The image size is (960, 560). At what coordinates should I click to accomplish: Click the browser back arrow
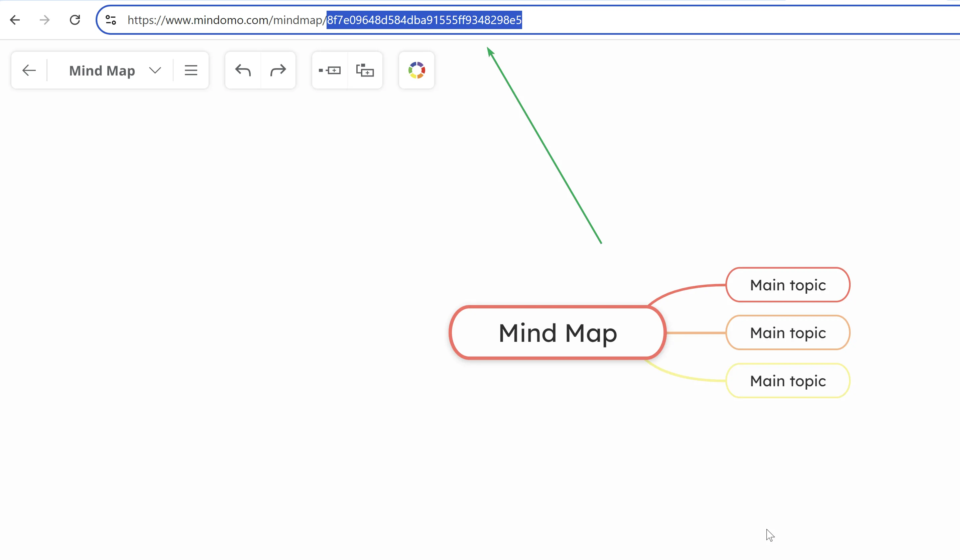coord(15,20)
